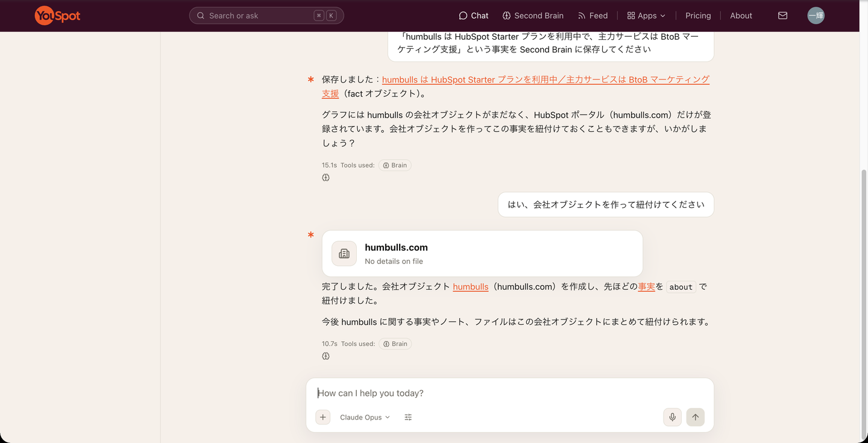Viewport: 868px width, 443px height.
Task: Open the humbulls.com company card
Action: click(482, 254)
